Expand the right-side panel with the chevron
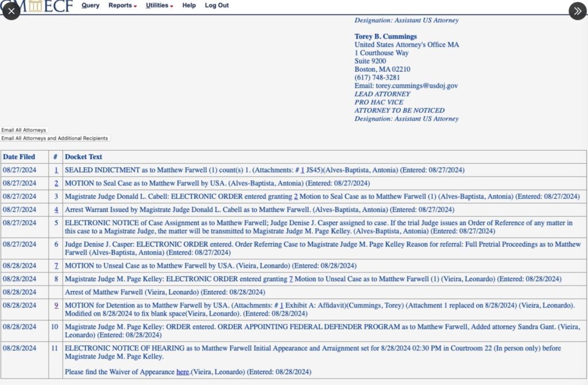Screen dimensions: 588x385 [577, 11]
